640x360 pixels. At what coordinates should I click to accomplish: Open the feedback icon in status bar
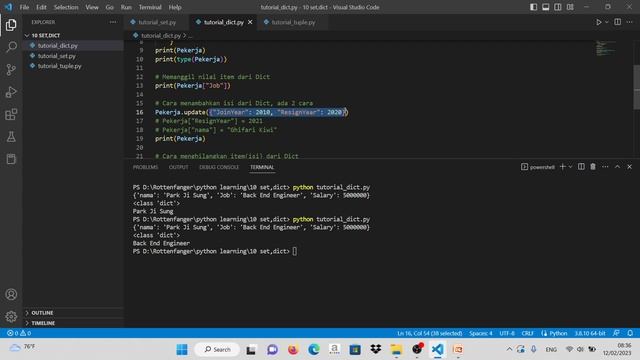point(616,333)
